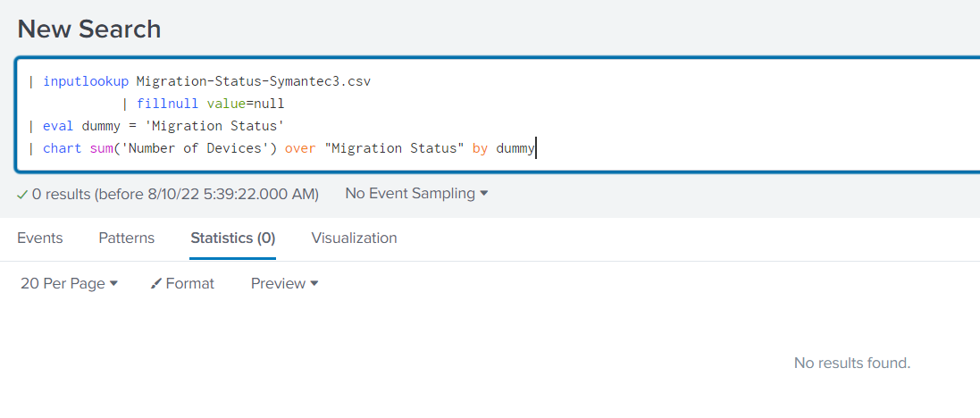Click the sum function in search query
980x418 pixels.
[100, 148]
